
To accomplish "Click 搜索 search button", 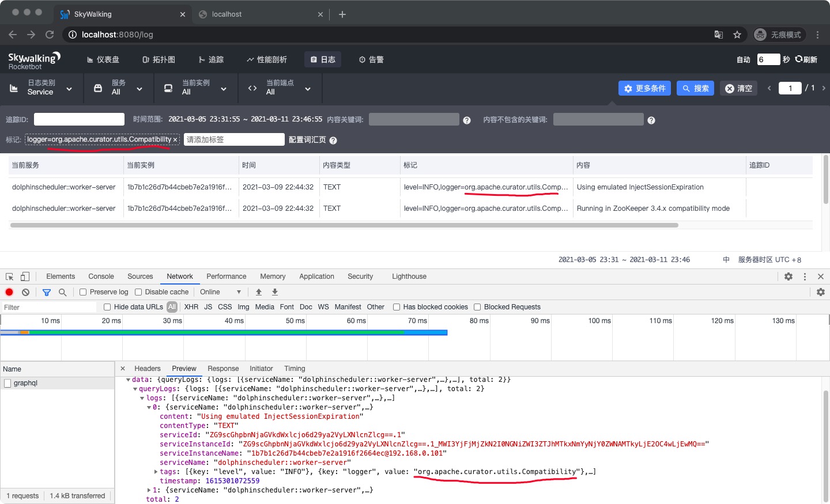I will (696, 88).
